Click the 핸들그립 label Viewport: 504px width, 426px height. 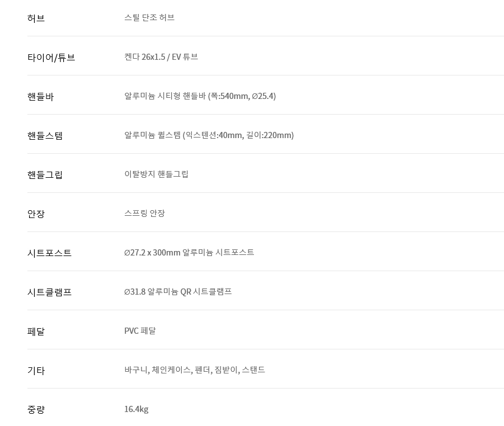(x=45, y=175)
